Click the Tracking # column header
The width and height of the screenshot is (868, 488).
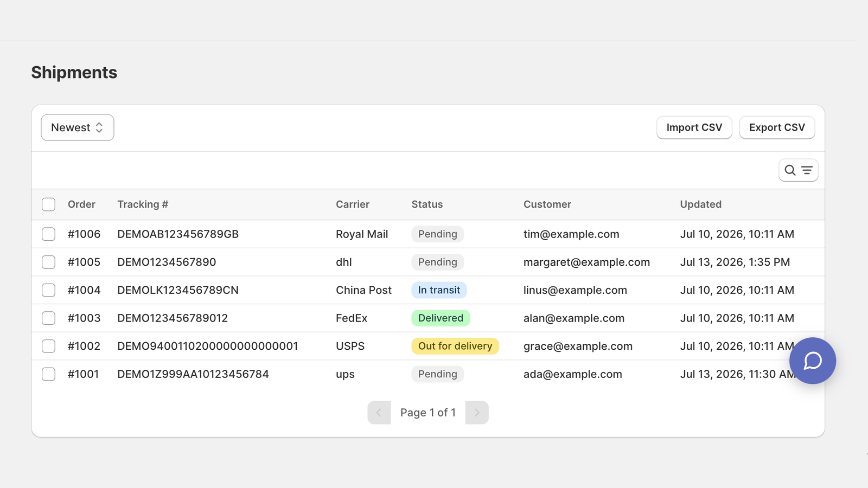[143, 204]
